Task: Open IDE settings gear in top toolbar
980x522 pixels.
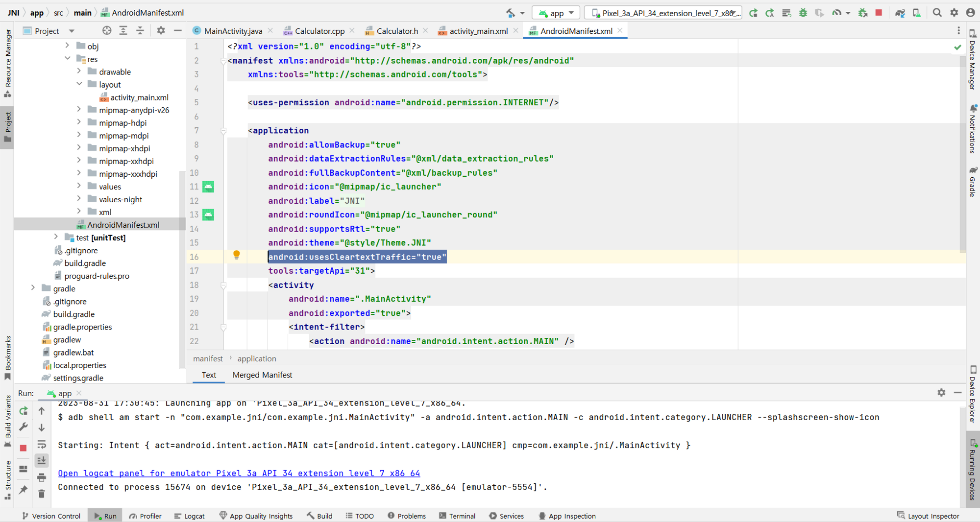Action: [954, 13]
